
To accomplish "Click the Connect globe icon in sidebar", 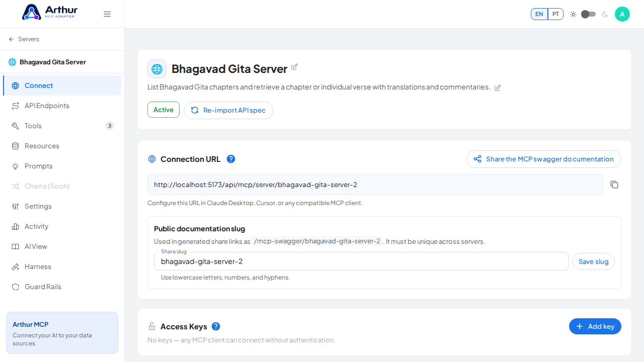I will [16, 85].
